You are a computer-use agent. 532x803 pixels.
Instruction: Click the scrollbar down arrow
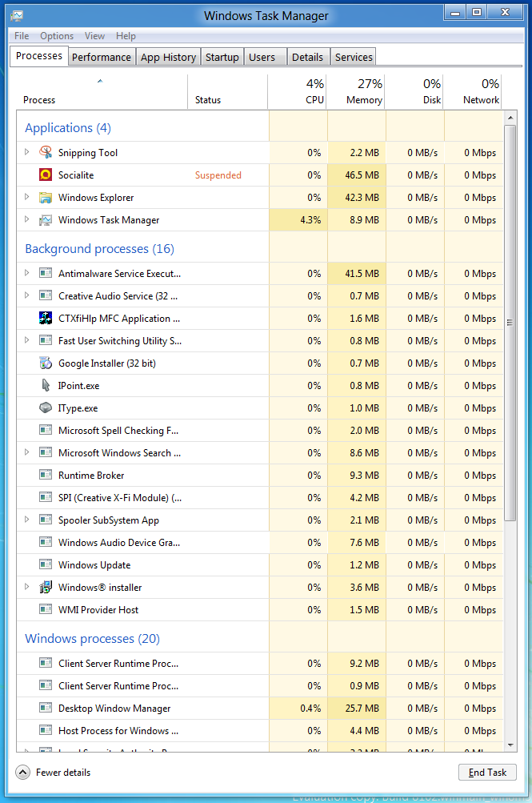tap(510, 745)
